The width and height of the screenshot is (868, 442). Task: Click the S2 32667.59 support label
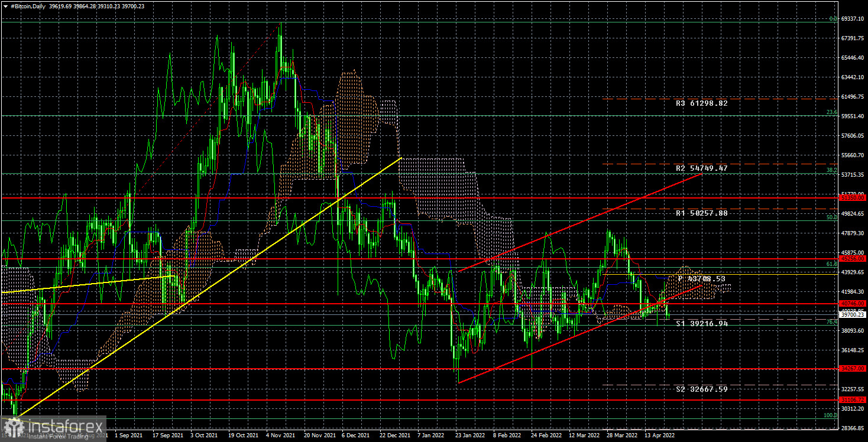(x=702, y=389)
